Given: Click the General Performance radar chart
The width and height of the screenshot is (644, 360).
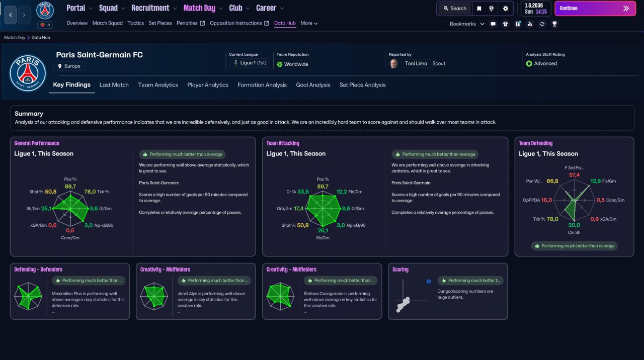Looking at the screenshot, I should tap(71, 208).
